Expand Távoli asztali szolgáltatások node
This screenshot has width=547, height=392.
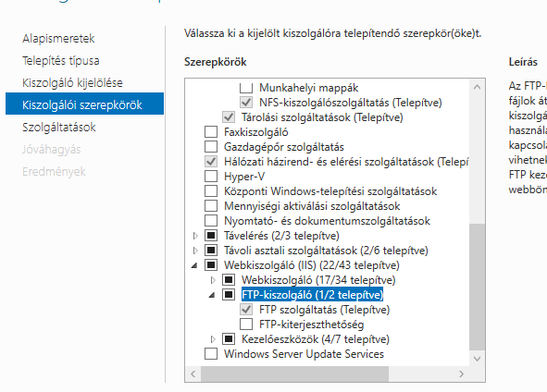(195, 251)
